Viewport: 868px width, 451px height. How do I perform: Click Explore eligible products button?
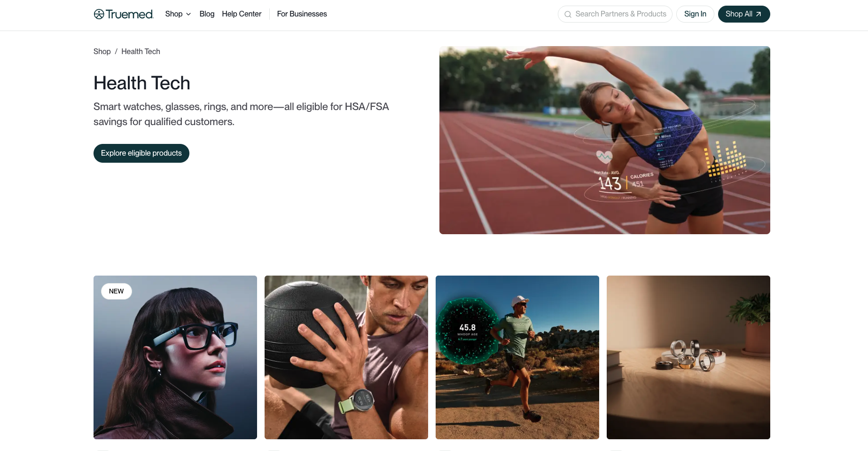(141, 153)
